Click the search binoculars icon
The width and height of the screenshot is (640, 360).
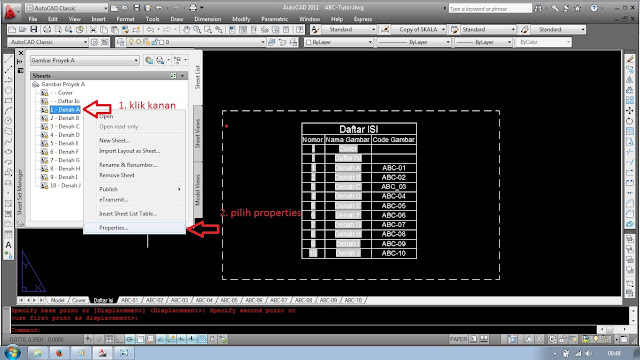tap(538, 8)
